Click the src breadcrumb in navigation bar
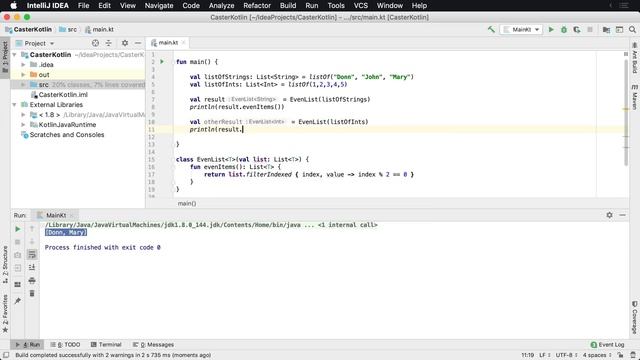Viewport: 640px width, 360px height. pyautogui.click(x=68, y=29)
